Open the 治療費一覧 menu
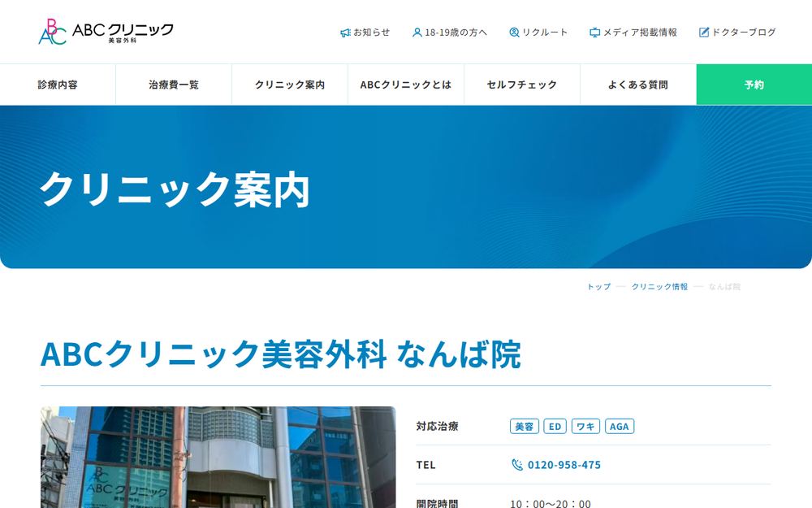 tap(174, 85)
